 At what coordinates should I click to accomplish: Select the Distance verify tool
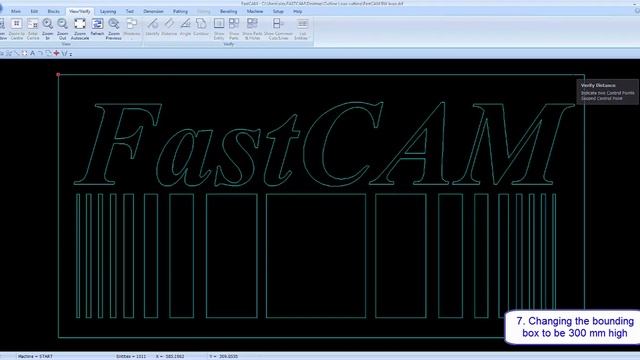169,24
